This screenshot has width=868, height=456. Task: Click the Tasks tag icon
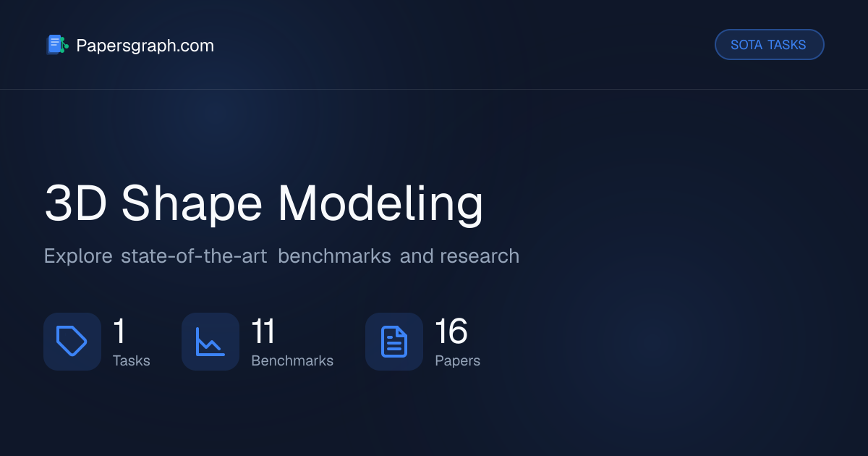click(x=72, y=342)
